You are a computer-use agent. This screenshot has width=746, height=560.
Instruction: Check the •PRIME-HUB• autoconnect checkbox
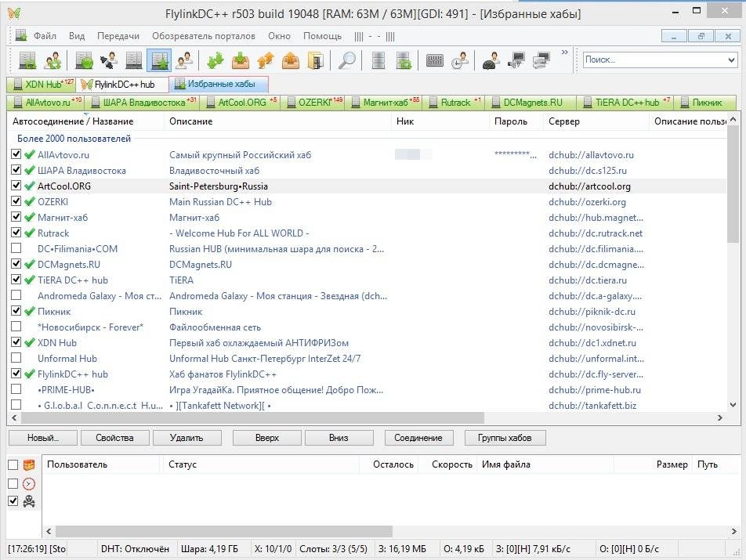[x=16, y=389]
